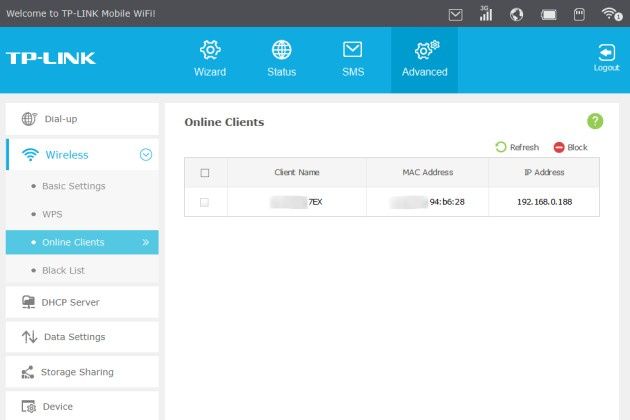This screenshot has width=630, height=420.
Task: Click the Wizard gear icon
Action: [x=210, y=50]
